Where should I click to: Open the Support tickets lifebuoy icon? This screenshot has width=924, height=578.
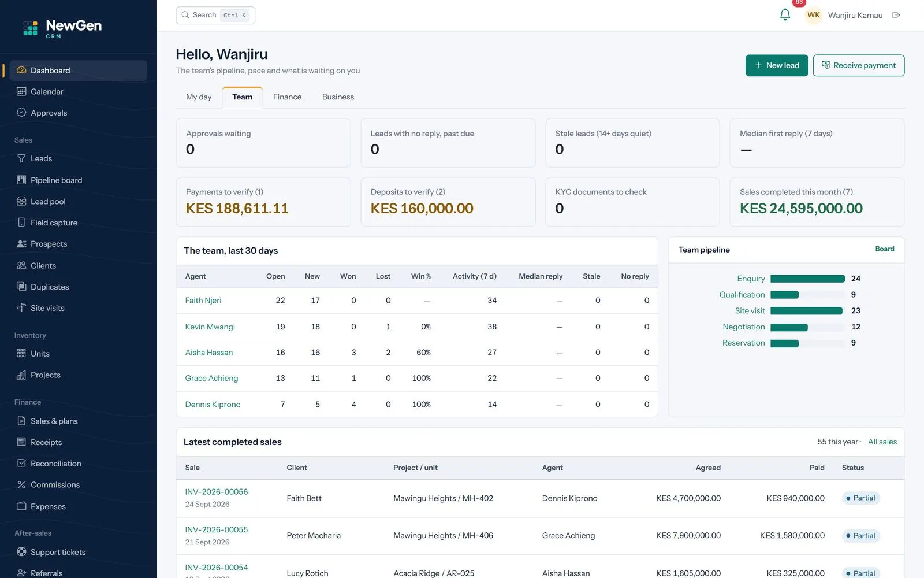[21, 552]
